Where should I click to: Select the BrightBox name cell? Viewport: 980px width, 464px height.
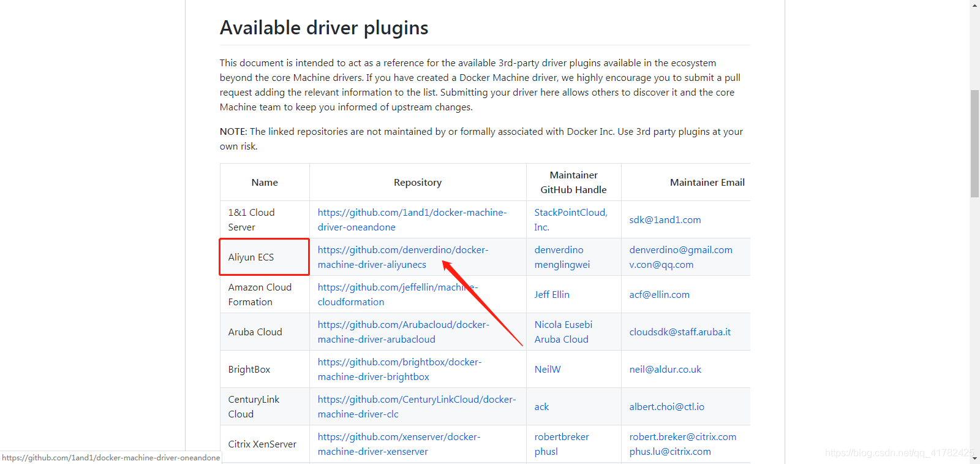point(265,369)
